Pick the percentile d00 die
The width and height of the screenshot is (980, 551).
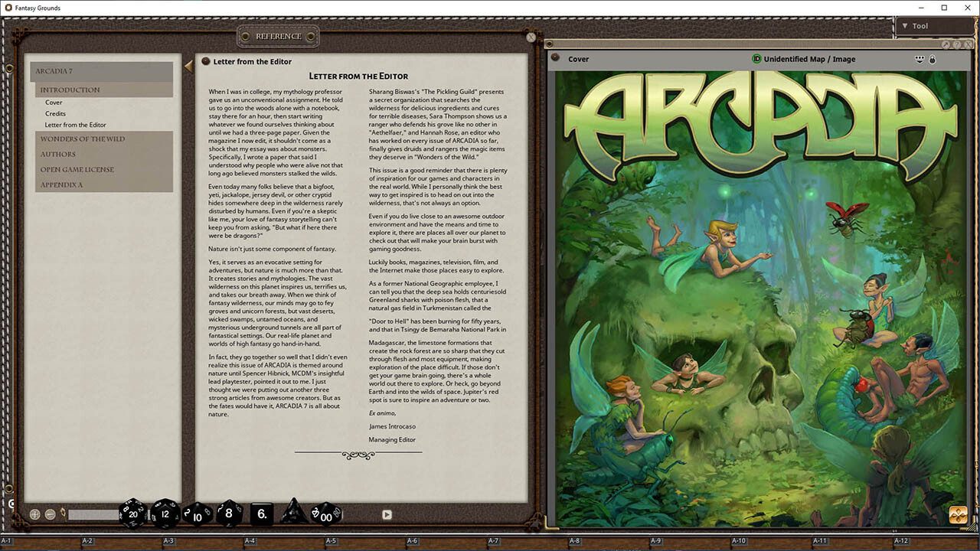(326, 514)
